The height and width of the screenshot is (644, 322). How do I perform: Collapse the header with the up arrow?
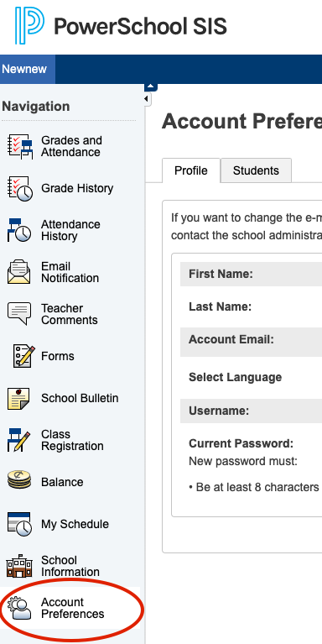click(x=151, y=86)
